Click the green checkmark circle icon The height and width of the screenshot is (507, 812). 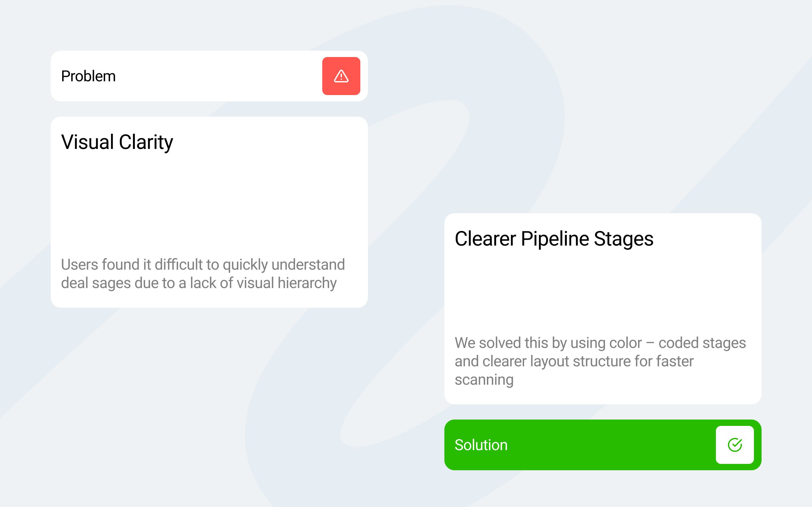[735, 445]
